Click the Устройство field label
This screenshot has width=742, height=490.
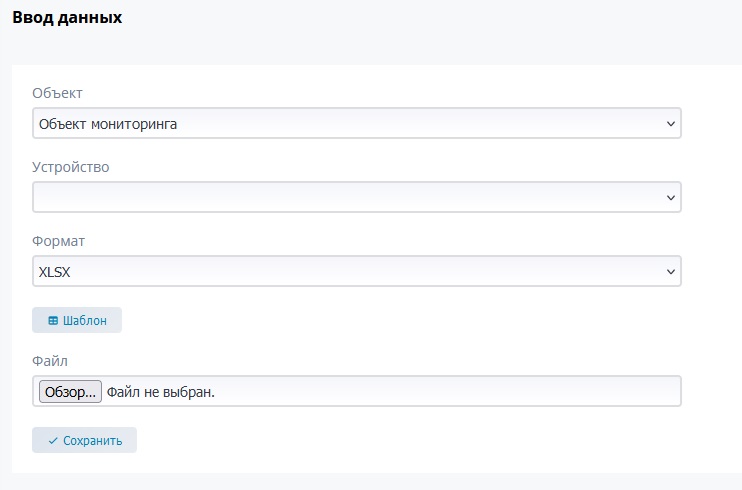point(70,167)
